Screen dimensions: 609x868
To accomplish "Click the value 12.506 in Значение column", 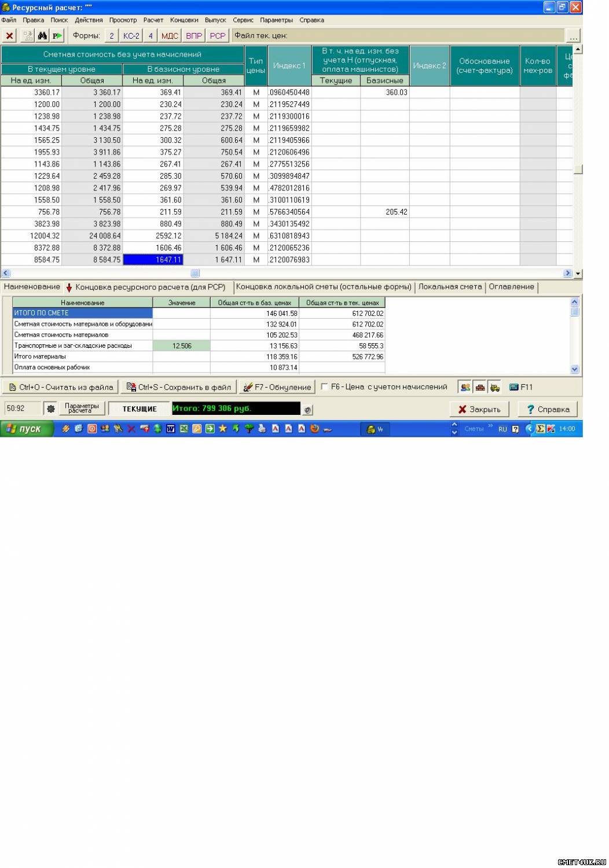I will pos(182,345).
